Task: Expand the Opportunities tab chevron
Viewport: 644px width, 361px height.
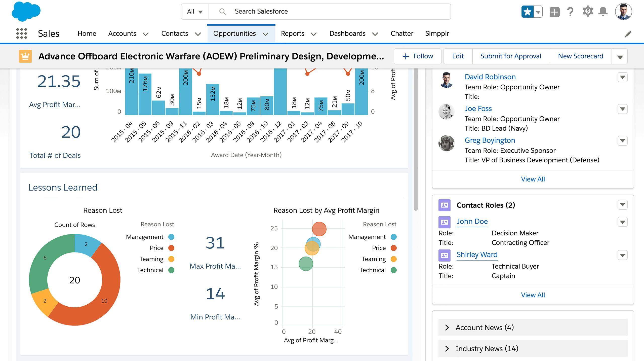Action: tap(265, 34)
